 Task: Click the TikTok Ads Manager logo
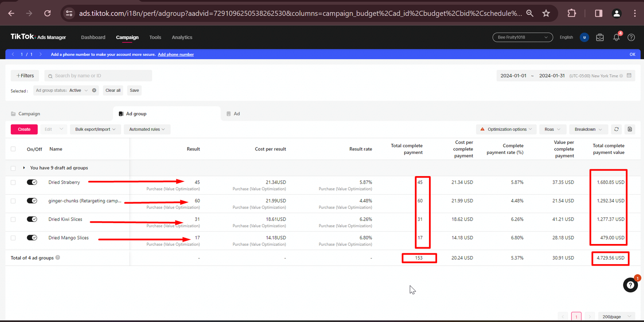38,37
